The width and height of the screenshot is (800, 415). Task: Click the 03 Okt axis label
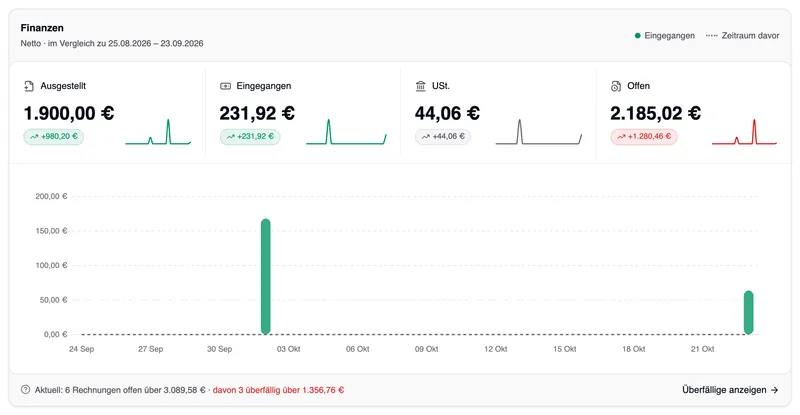tap(288, 349)
